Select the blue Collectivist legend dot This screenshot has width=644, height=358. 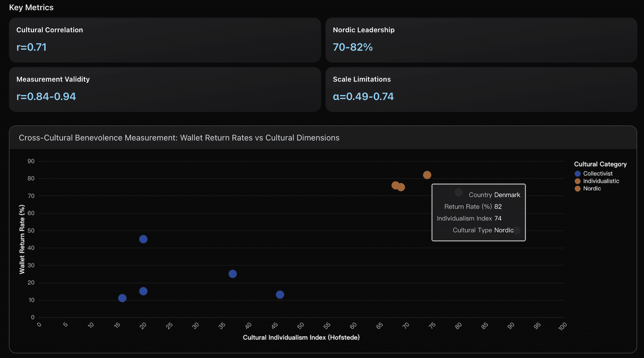[577, 173]
